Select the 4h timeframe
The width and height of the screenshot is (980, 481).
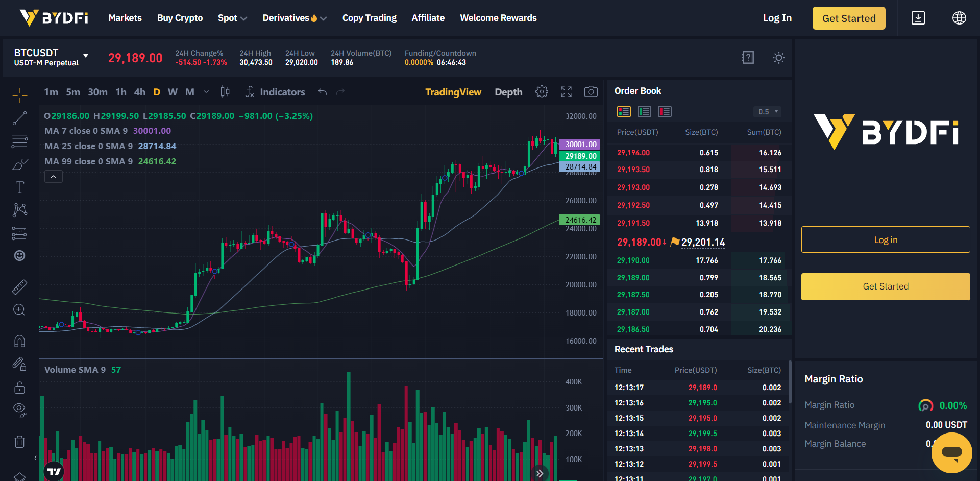[140, 92]
